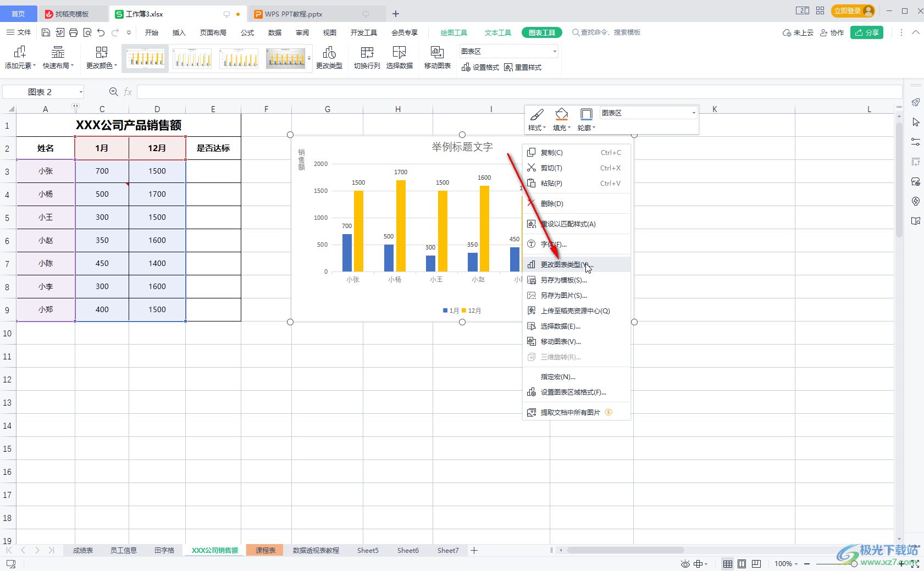
Task: Undo the last action
Action: click(101, 32)
